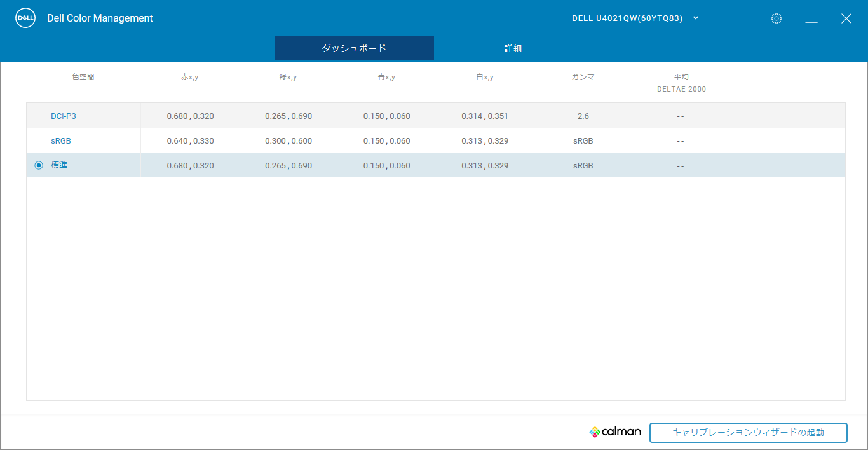Click the ガンマ column header
The height and width of the screenshot is (450, 868).
(x=583, y=77)
